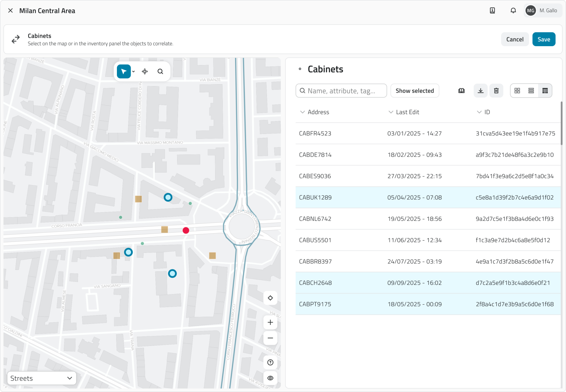Image resolution: width=566 pixels, height=392 pixels.
Task: Switch to list row view
Action: tap(531, 91)
